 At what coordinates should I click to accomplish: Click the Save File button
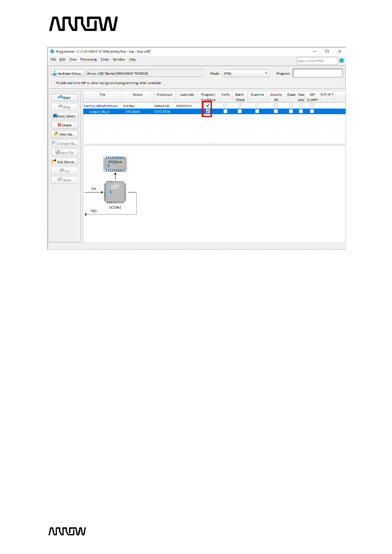pyautogui.click(x=65, y=153)
